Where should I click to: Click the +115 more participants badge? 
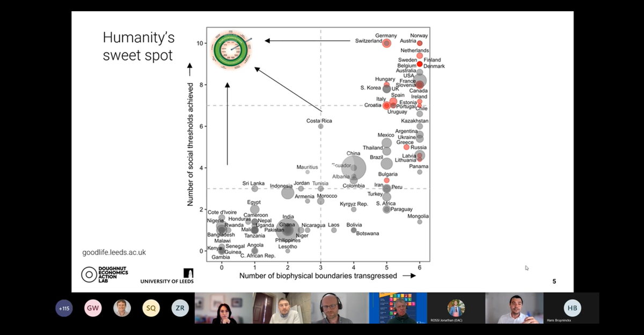click(64, 308)
